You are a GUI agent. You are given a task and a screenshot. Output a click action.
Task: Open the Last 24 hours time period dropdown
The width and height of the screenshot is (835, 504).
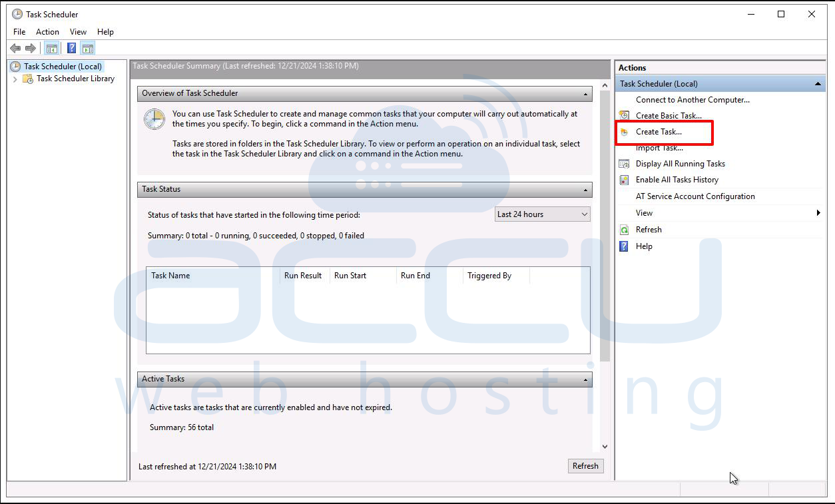(x=584, y=214)
